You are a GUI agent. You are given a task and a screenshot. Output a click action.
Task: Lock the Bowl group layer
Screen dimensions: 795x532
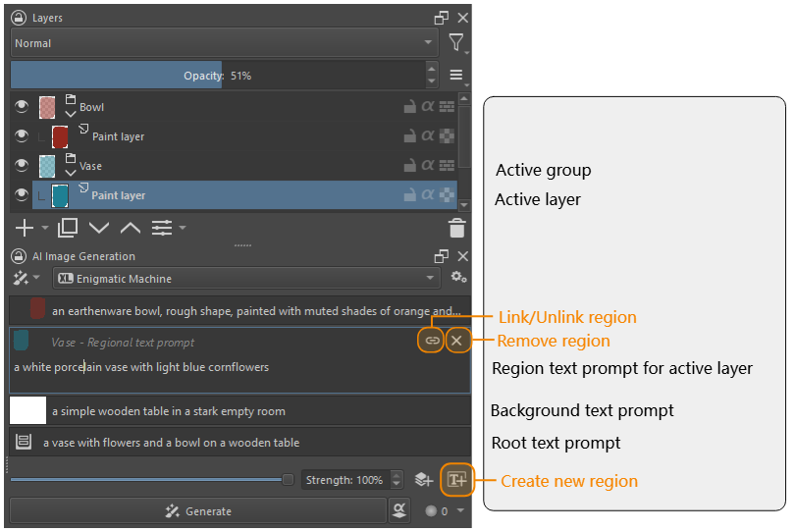(409, 107)
